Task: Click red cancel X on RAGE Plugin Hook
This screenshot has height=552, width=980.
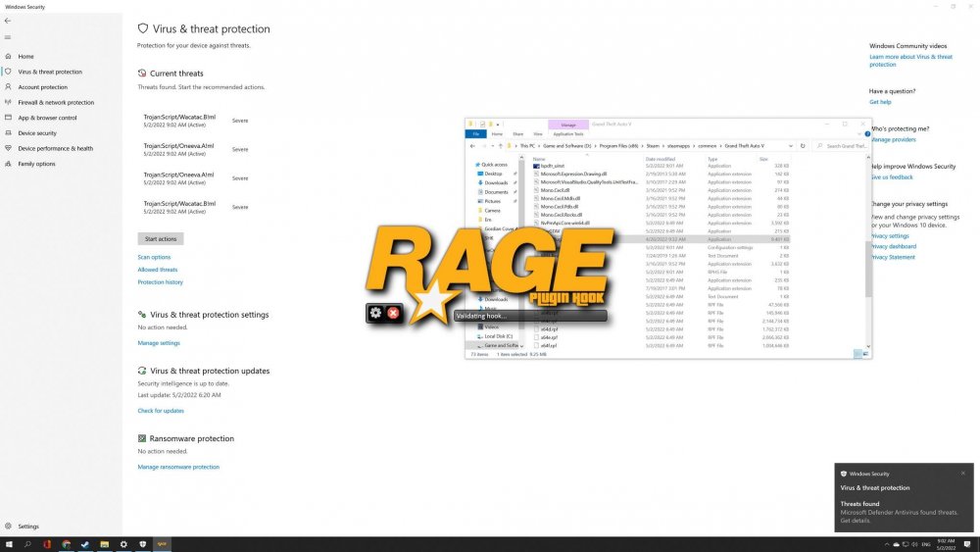Action: [x=393, y=313]
